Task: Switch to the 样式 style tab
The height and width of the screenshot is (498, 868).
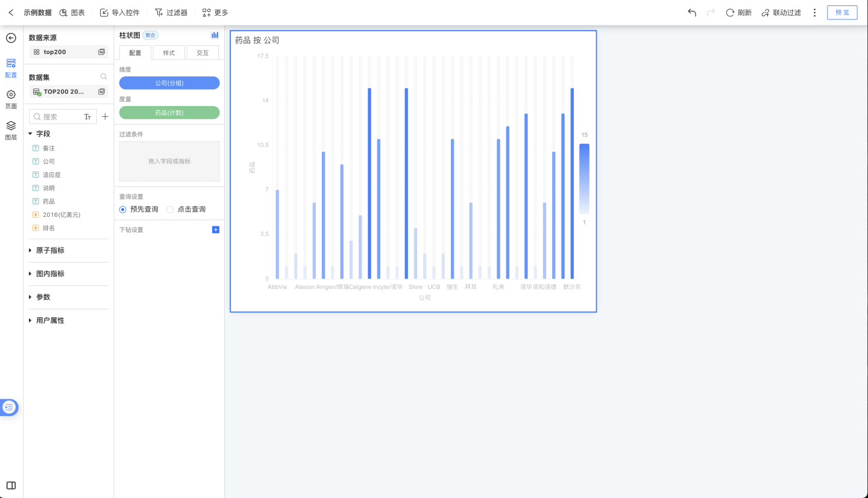Action: [169, 53]
